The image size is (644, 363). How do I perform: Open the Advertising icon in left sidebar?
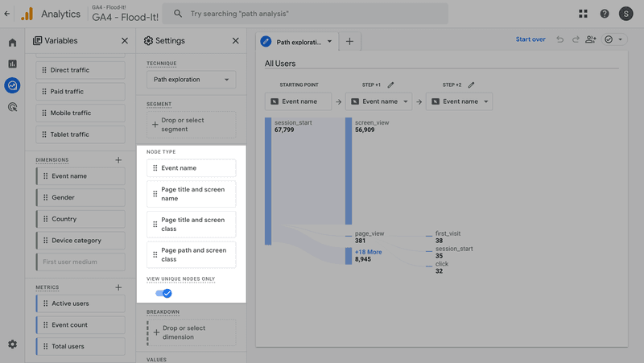click(x=12, y=106)
